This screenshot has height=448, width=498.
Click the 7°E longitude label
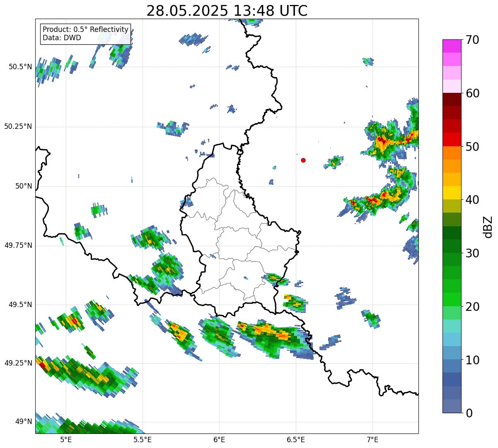(372, 439)
